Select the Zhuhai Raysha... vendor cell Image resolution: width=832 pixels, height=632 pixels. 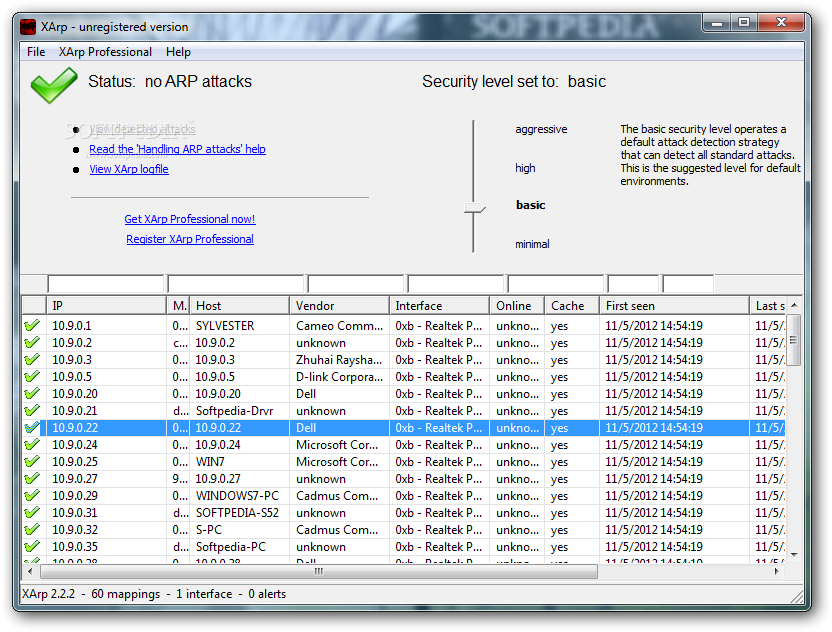[x=339, y=359]
